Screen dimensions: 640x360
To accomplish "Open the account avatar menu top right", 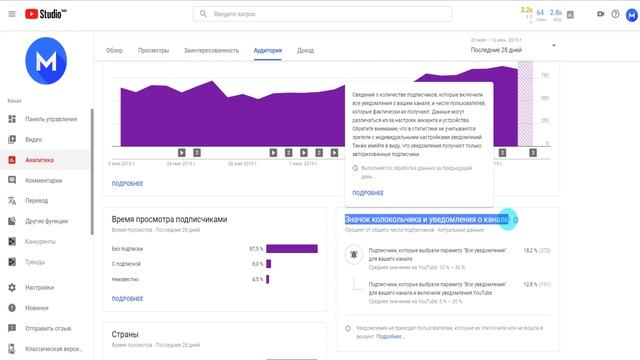I will pyautogui.click(x=632, y=15).
